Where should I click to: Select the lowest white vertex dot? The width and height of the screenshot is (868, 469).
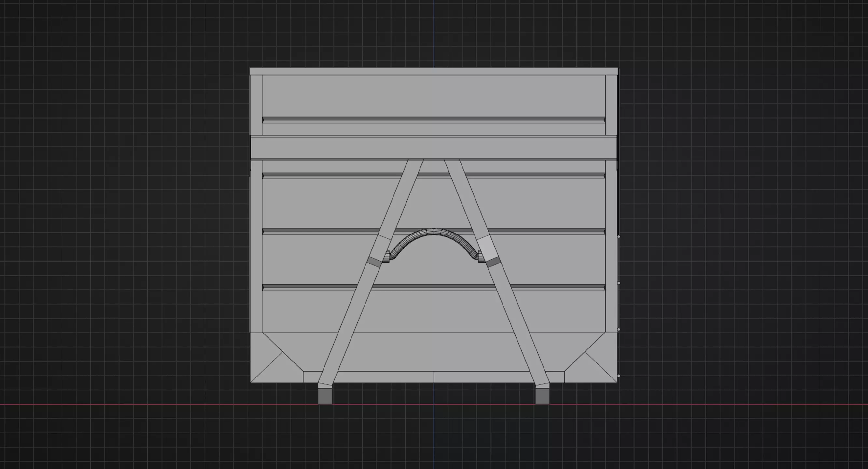point(619,376)
